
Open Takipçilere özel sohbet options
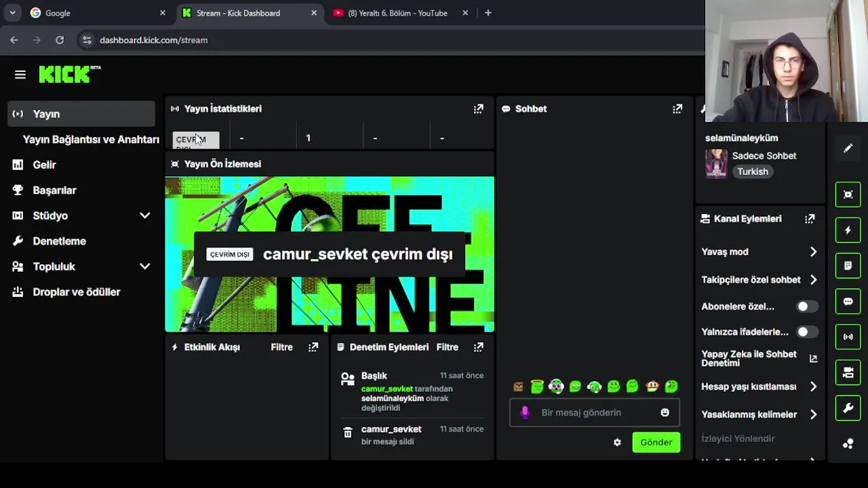(759, 279)
